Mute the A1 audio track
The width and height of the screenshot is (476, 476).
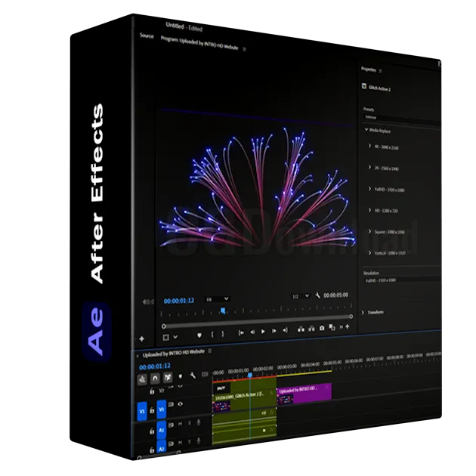(180, 424)
